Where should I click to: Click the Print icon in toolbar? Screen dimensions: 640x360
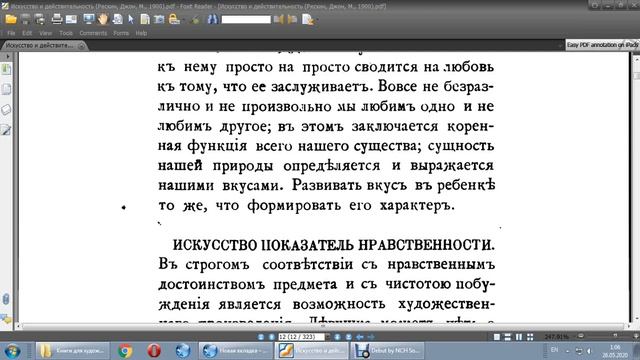57,19
